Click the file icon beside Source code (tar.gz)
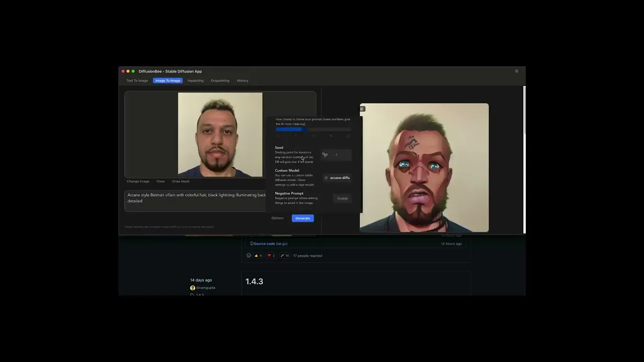The width and height of the screenshot is (644, 362). coord(252,244)
